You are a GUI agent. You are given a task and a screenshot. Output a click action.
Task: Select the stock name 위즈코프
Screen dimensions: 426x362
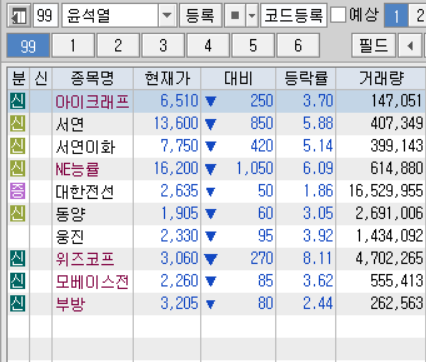pos(85,259)
